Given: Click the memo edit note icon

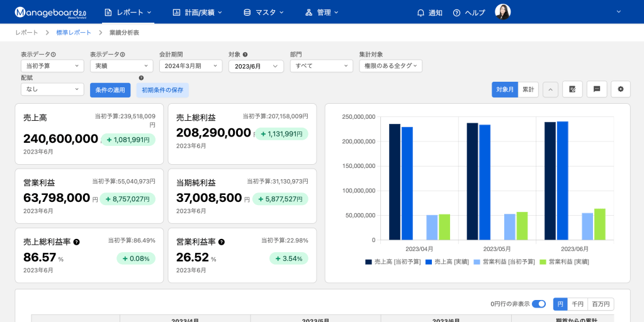Looking at the screenshot, I should click(572, 89).
